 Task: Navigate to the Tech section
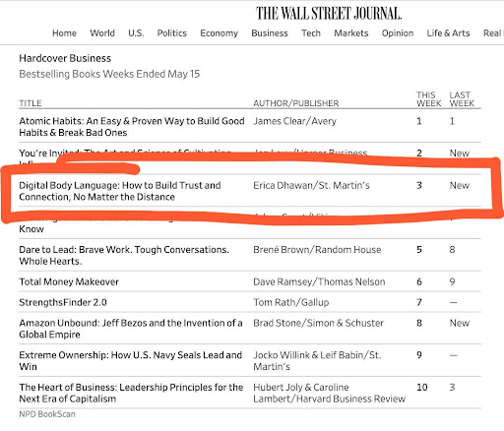coord(311,33)
